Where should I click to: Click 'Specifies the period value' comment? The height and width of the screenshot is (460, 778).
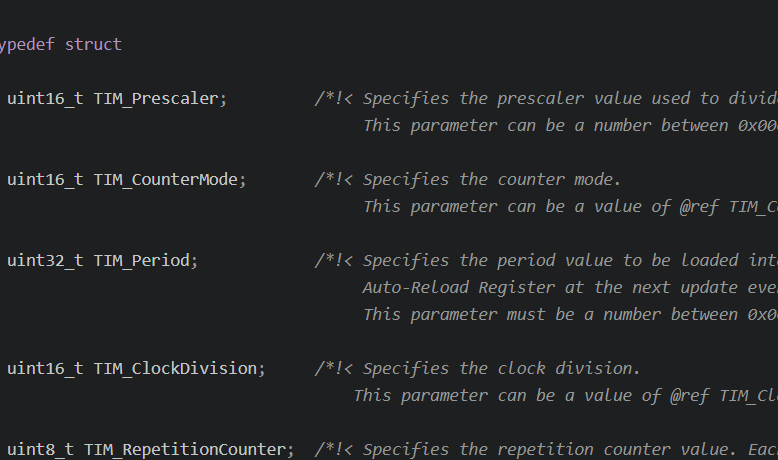pos(488,261)
